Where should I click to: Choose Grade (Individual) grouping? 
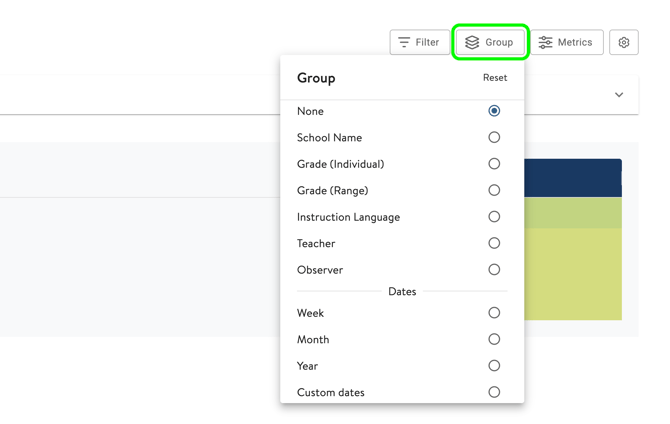[494, 164]
